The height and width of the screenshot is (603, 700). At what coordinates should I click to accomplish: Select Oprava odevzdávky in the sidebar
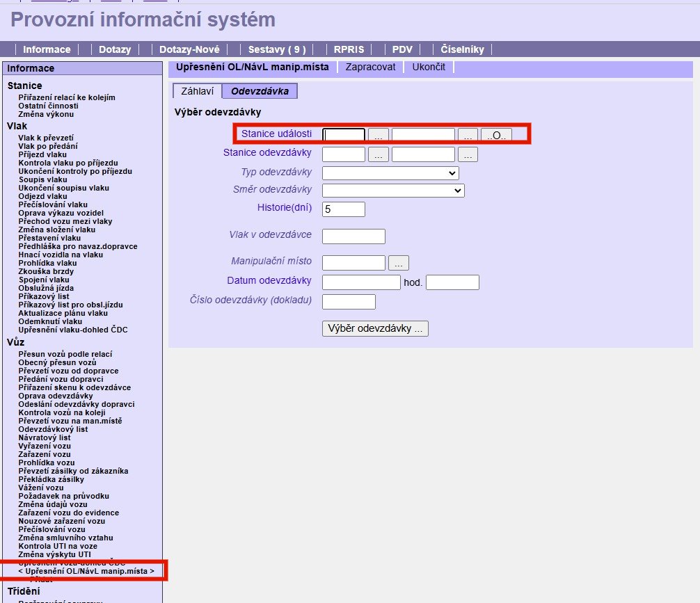pyautogui.click(x=56, y=396)
